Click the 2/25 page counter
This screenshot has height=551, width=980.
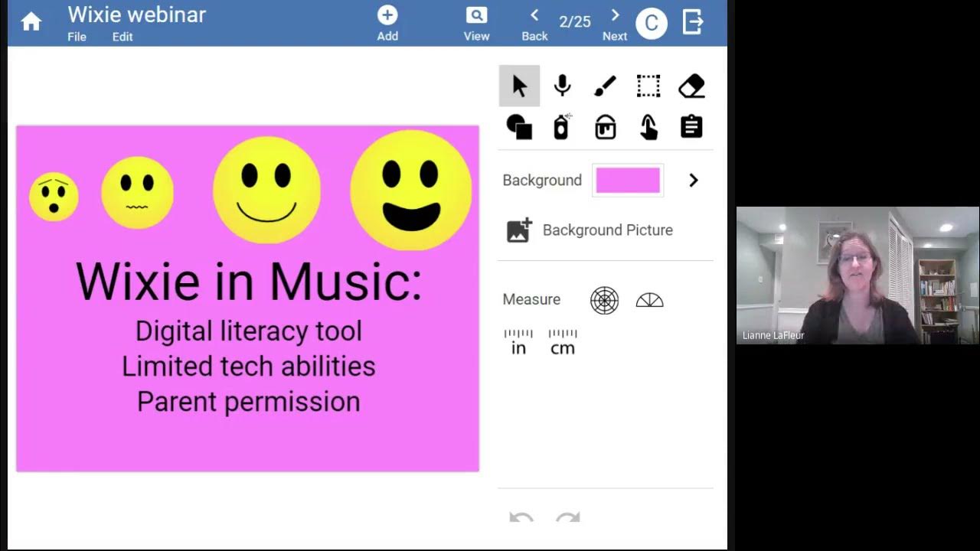(x=575, y=22)
